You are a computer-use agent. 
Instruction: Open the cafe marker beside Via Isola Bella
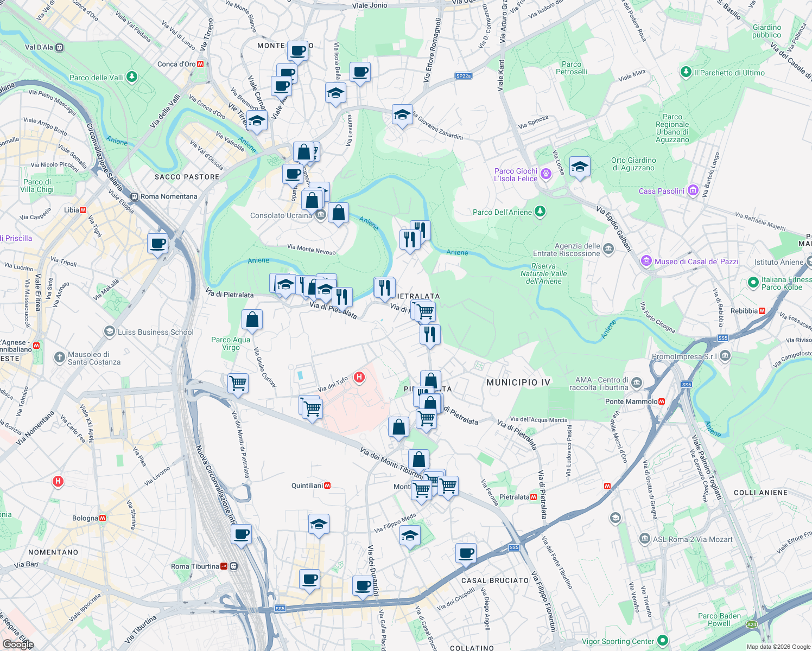(x=360, y=73)
